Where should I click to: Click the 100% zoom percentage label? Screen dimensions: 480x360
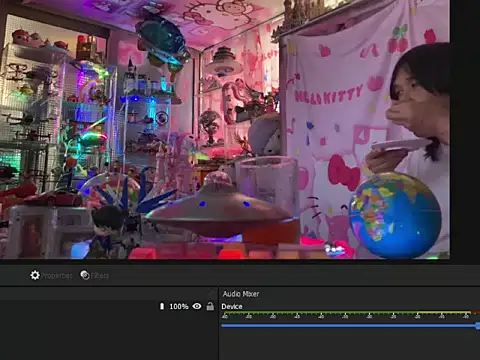point(179,306)
